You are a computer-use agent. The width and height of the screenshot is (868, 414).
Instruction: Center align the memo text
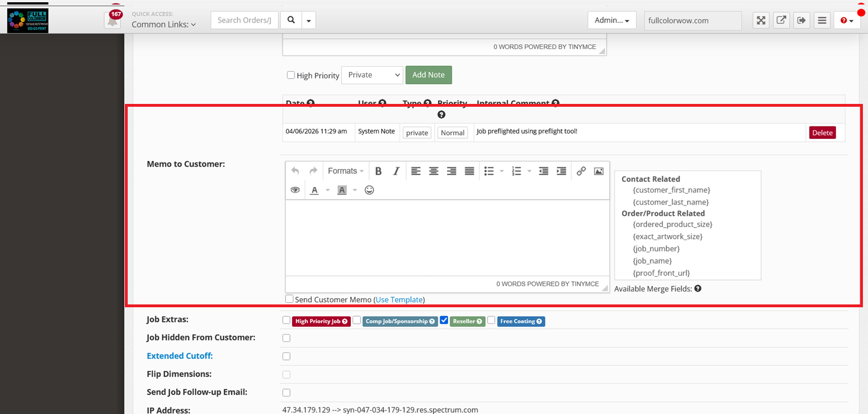tap(433, 171)
